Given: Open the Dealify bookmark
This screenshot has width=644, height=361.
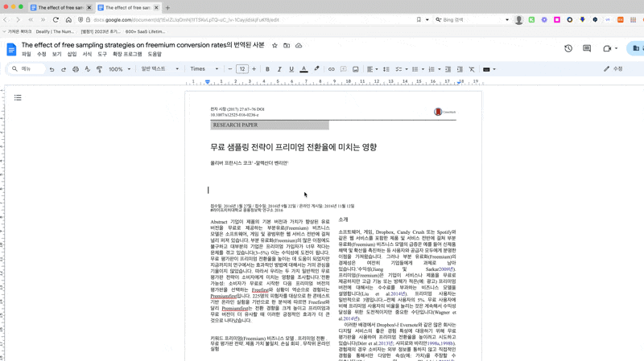Looking at the screenshot, I should (55, 31).
